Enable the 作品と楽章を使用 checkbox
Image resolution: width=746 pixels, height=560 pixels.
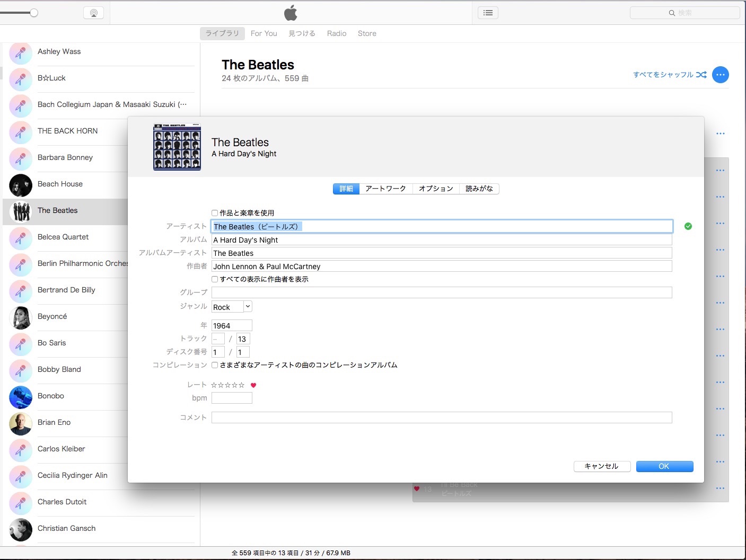pos(215,213)
